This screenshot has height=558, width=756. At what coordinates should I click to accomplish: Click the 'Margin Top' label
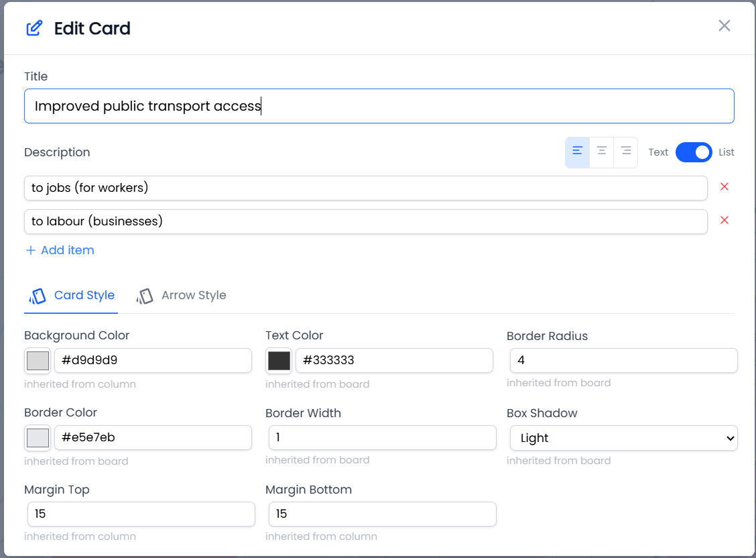point(57,490)
